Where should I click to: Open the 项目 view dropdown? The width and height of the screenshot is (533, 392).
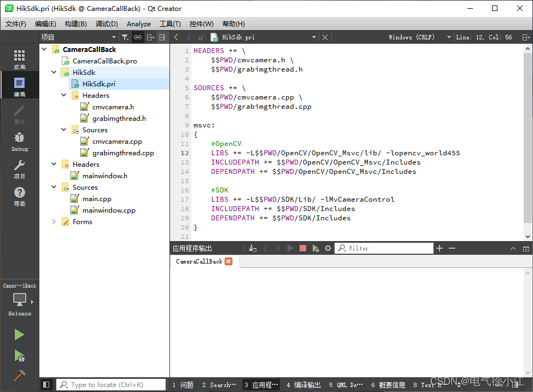79,37
